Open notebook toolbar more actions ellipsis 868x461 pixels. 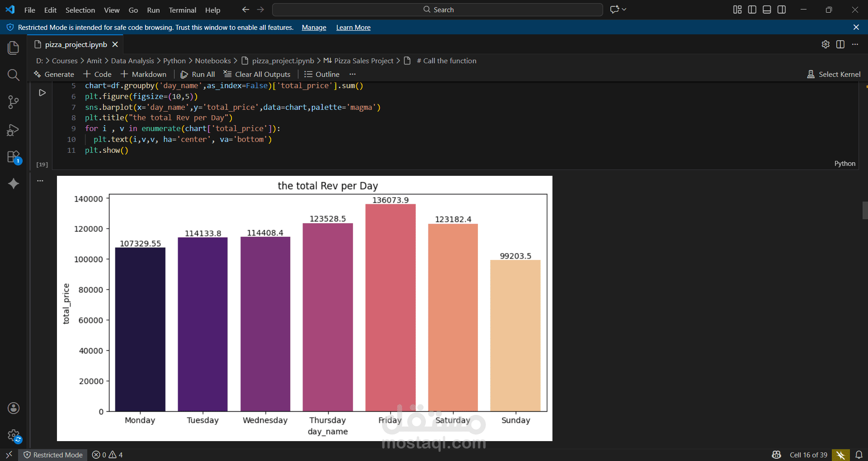353,74
